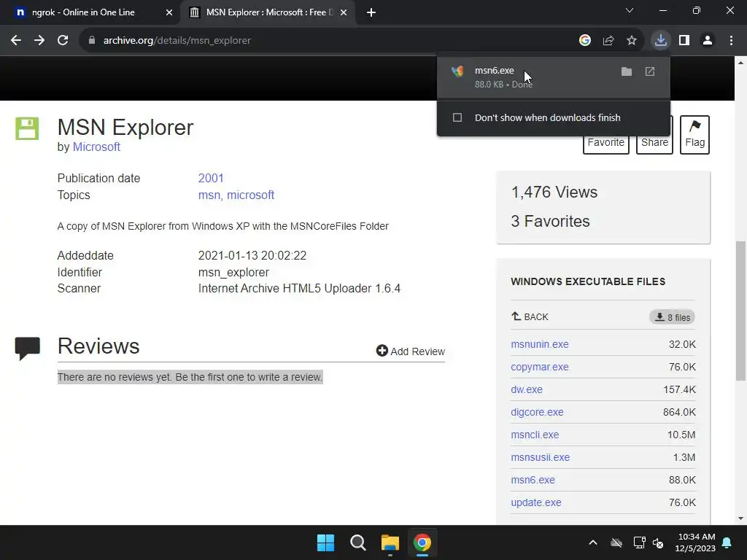Screen dimensions: 747x560
Task: Go back to the previous page
Action: coord(16,41)
